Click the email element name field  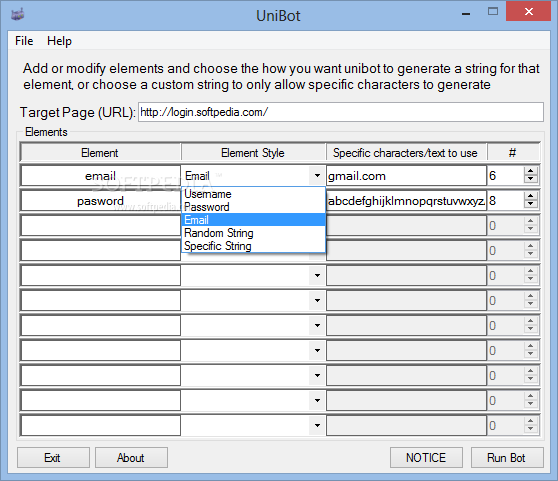[x=101, y=176]
